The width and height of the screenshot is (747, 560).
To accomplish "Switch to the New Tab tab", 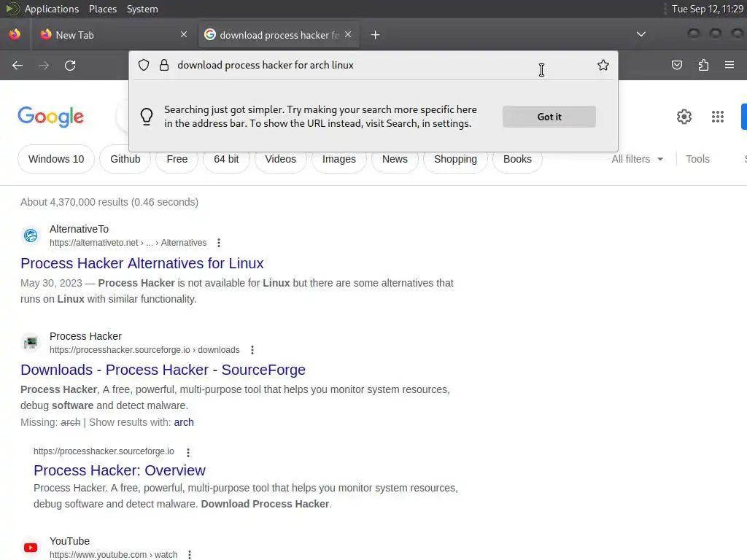I will [113, 35].
